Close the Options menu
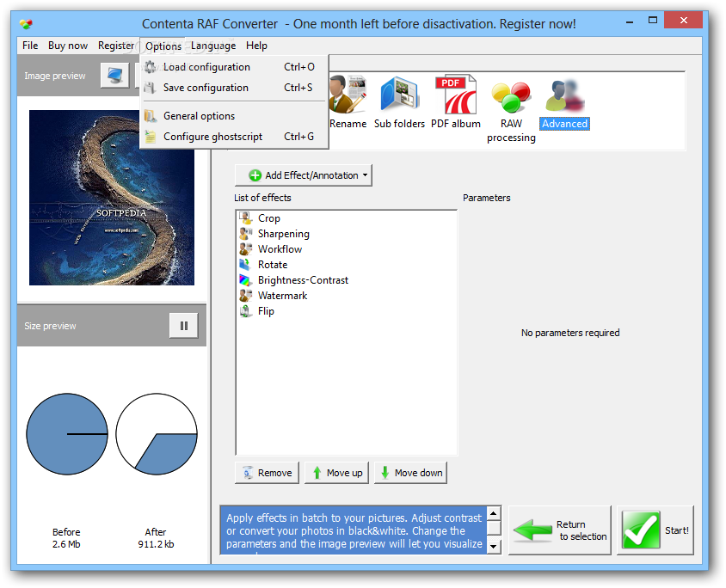This screenshot has height=588, width=726. pos(163,46)
